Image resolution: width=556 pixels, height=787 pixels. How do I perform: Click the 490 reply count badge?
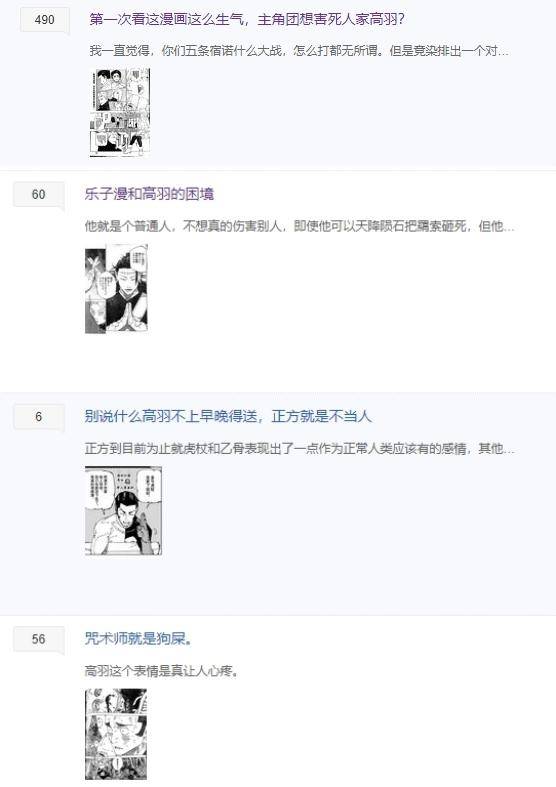click(45, 20)
